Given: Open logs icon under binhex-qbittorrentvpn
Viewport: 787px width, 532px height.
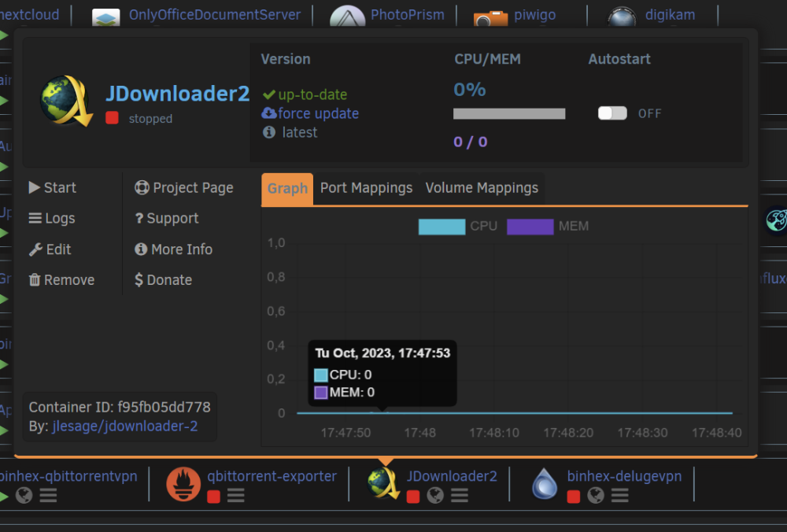Looking at the screenshot, I should [48, 496].
